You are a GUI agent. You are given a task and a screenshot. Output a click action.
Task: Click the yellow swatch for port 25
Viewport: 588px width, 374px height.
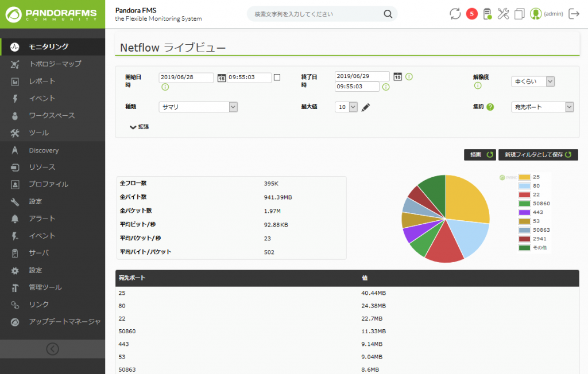[x=523, y=178]
